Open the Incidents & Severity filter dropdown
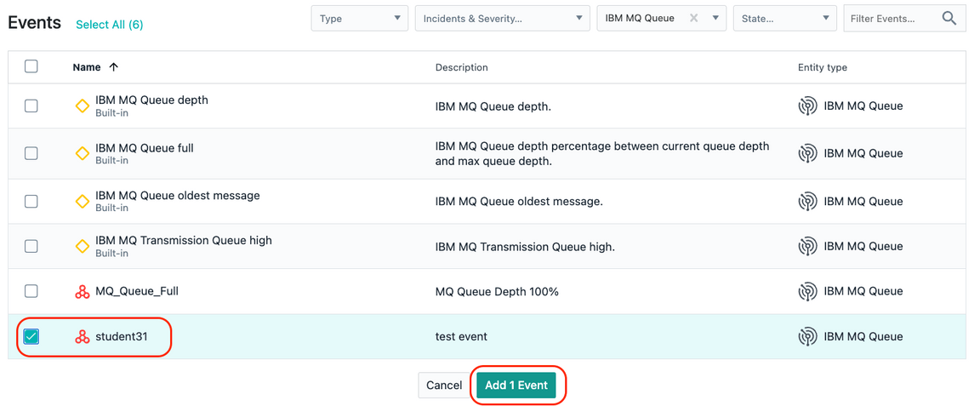980x406 pixels. (503, 18)
